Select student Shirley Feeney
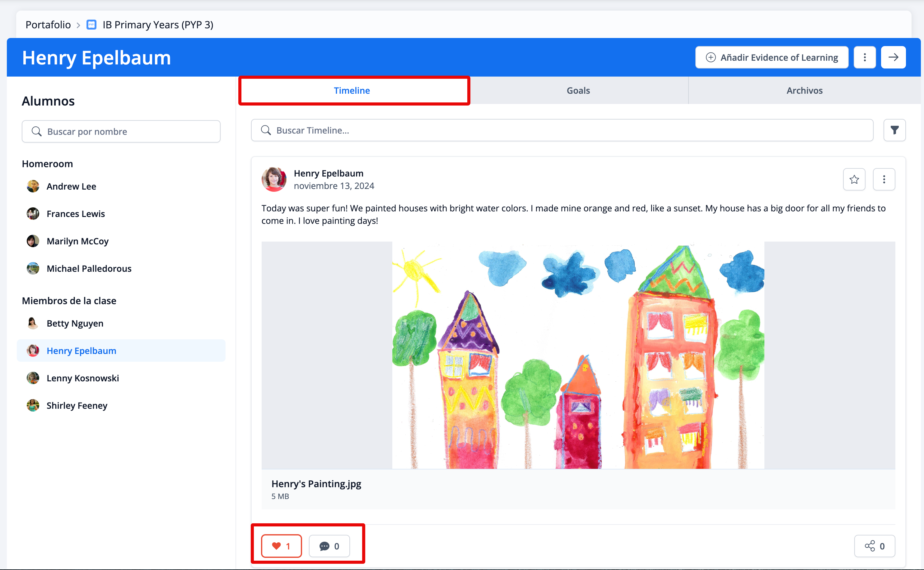This screenshot has height=570, width=924. click(77, 405)
